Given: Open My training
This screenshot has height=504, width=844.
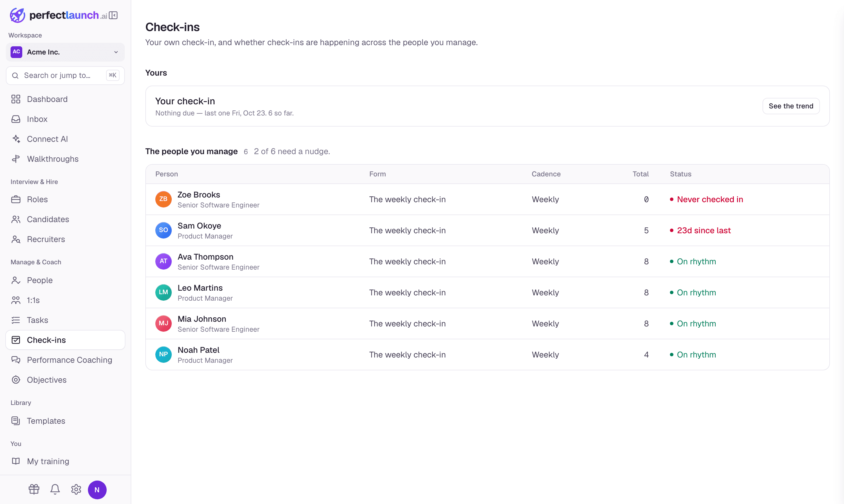Looking at the screenshot, I should [x=65, y=461].
